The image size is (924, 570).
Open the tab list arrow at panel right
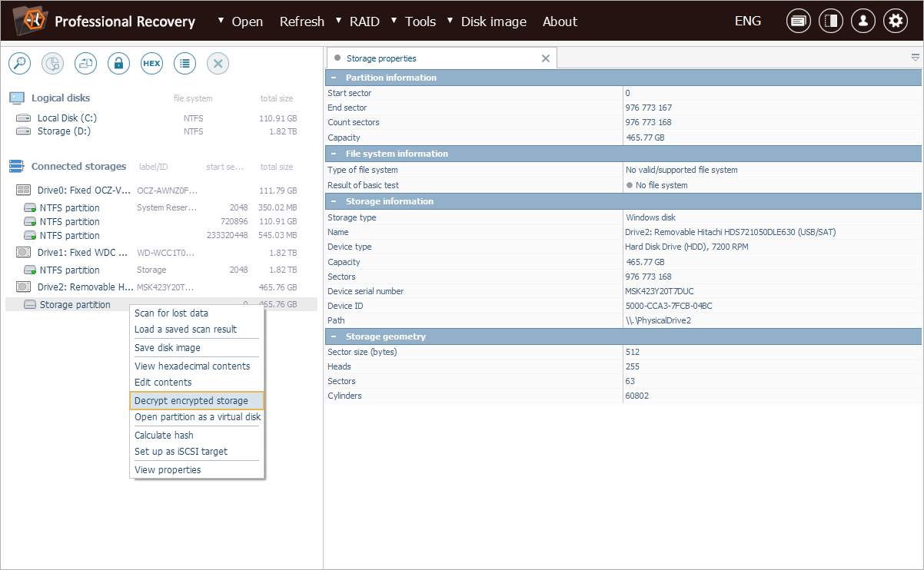tap(915, 58)
